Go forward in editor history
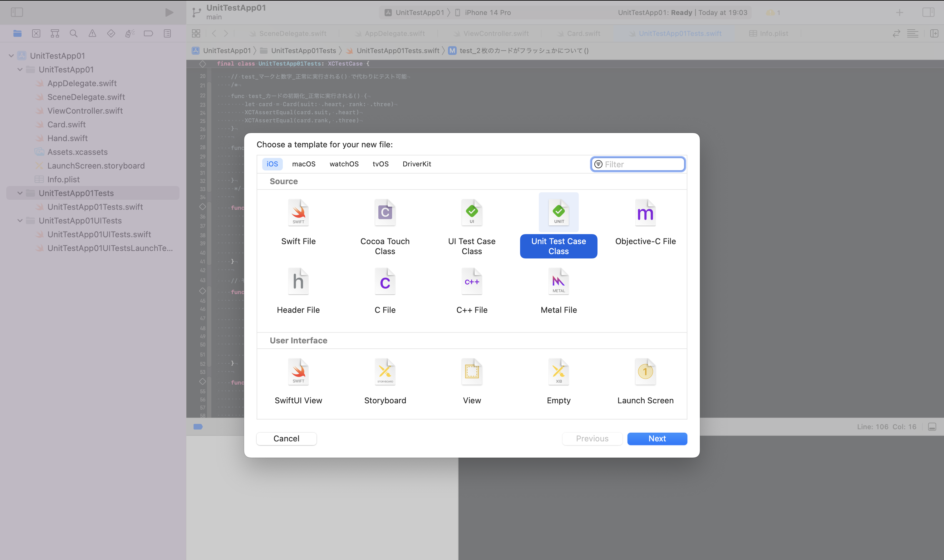 point(226,34)
